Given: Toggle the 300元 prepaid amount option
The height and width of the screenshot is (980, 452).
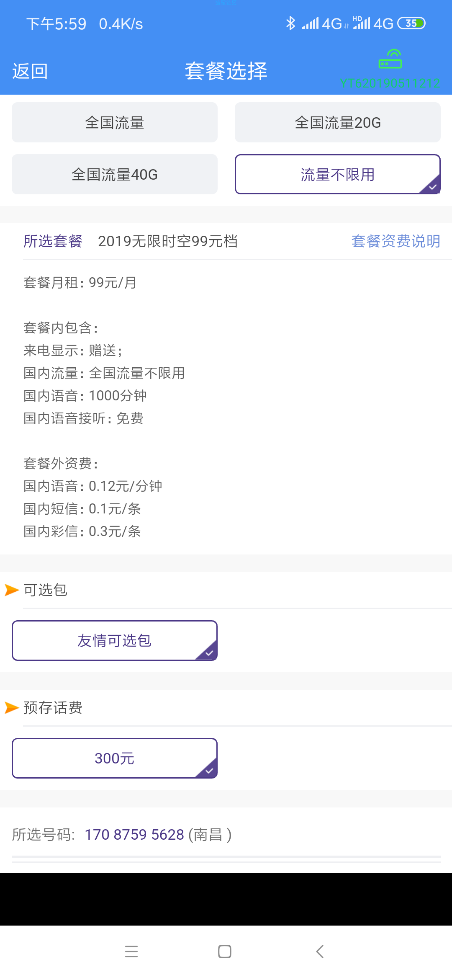Looking at the screenshot, I should coord(115,758).
